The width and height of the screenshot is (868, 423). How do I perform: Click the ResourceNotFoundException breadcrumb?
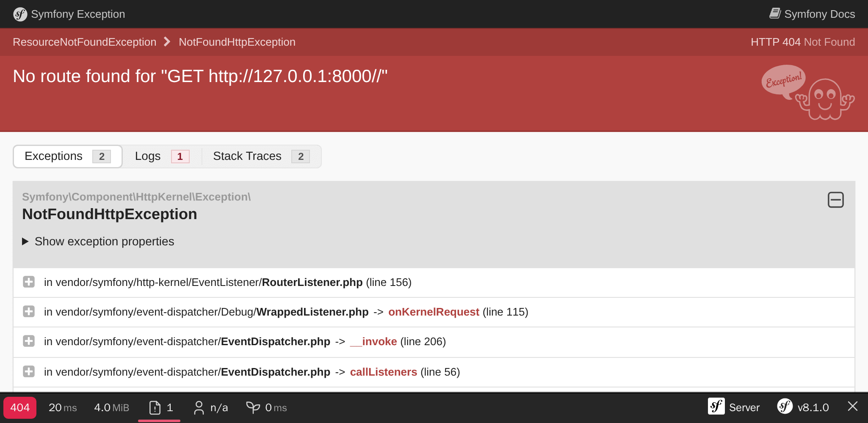point(85,42)
